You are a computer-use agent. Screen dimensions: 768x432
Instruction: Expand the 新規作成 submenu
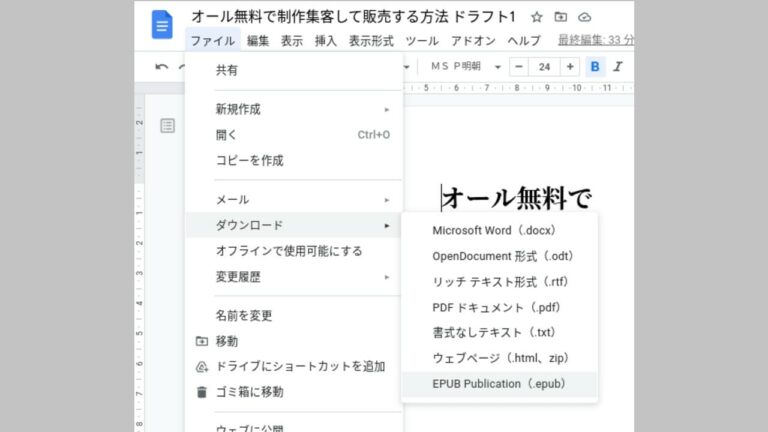click(294, 109)
